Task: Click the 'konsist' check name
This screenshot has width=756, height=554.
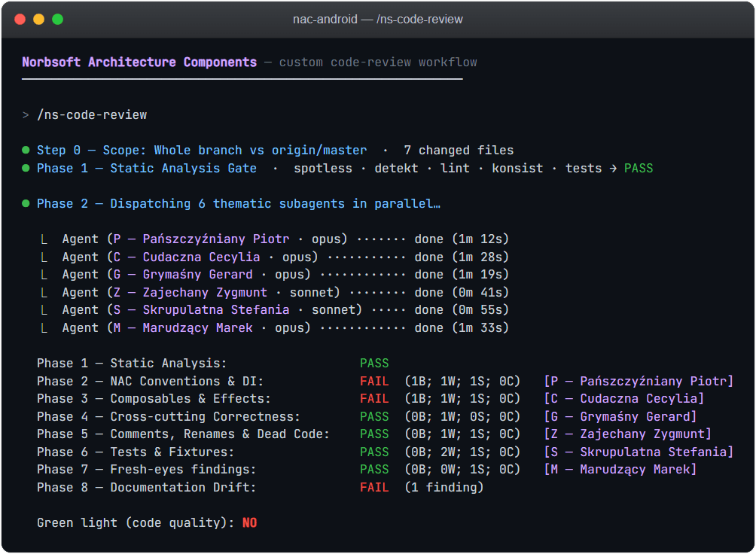Action: point(517,169)
